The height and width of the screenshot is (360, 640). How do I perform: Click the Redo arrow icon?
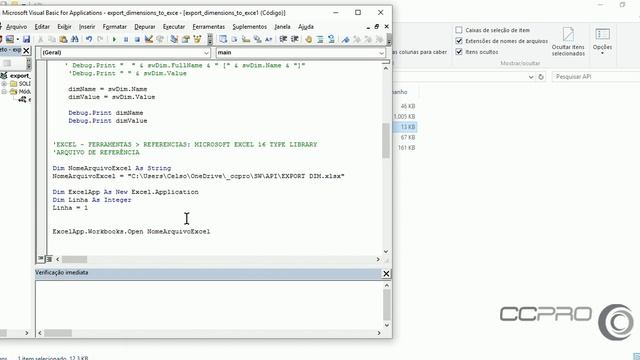(x=100, y=39)
